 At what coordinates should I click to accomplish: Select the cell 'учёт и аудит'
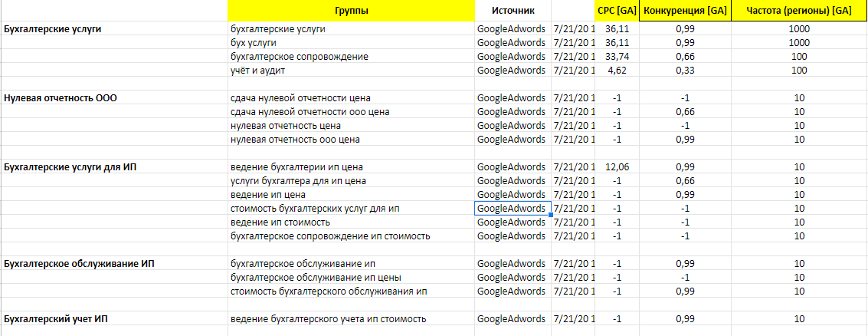[x=351, y=71]
